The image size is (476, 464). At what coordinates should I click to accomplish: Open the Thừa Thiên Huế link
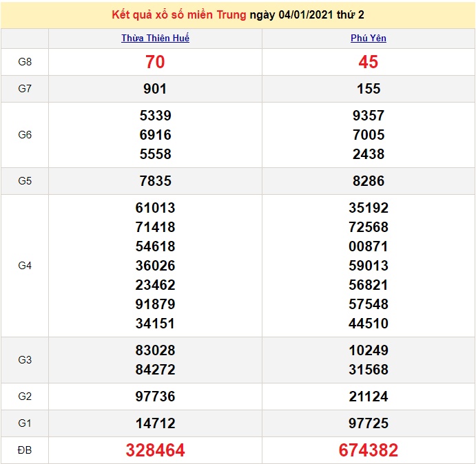tap(155, 39)
